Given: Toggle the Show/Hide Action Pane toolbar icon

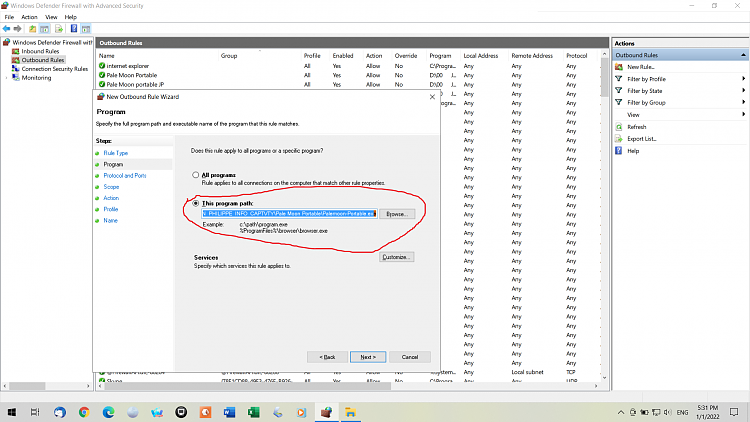Looking at the screenshot, I should coord(86,29).
